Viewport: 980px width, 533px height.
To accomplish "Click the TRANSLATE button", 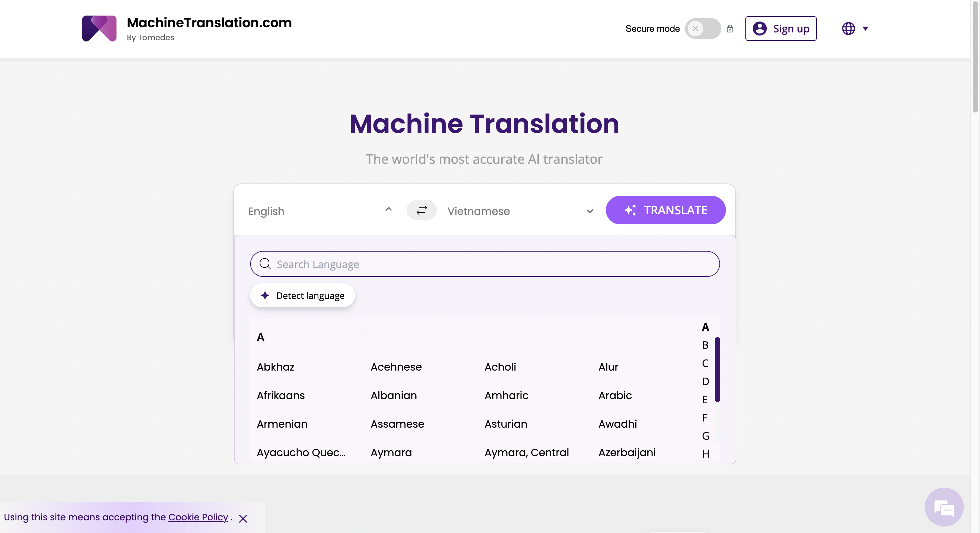I will click(665, 210).
